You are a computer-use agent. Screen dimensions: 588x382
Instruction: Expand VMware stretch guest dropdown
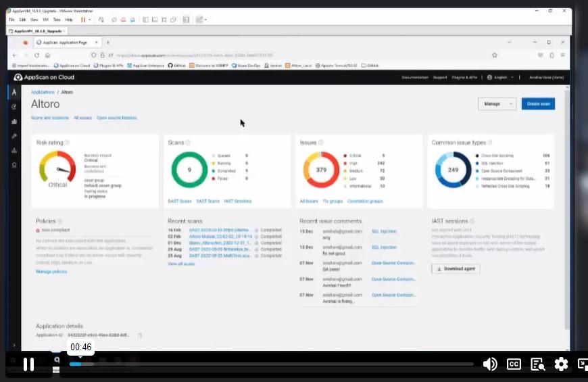(205, 20)
